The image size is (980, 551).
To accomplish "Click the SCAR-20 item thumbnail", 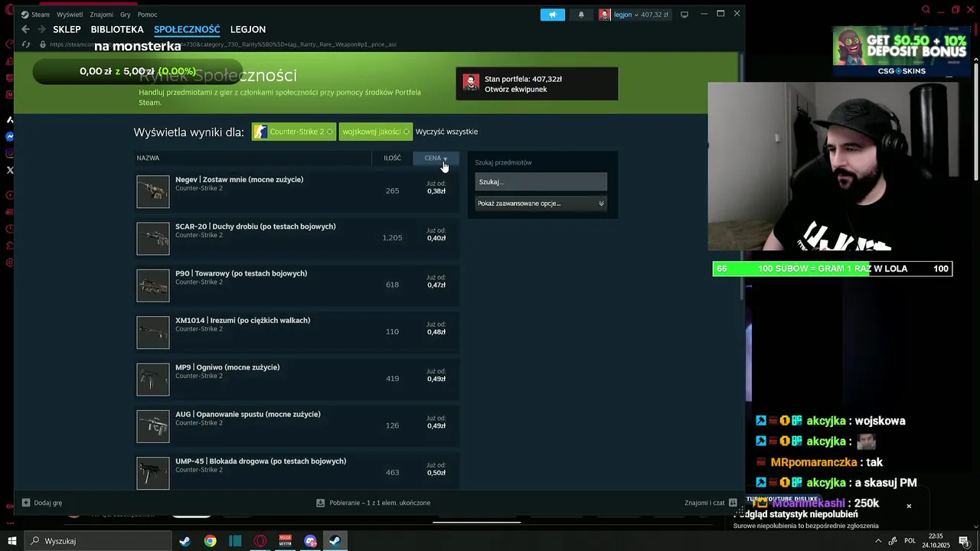I will point(153,239).
